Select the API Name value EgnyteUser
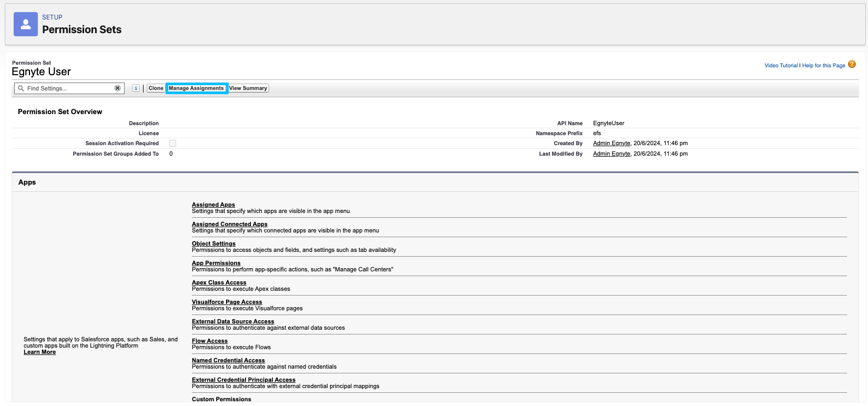Image resolution: width=868 pixels, height=406 pixels. click(x=609, y=123)
